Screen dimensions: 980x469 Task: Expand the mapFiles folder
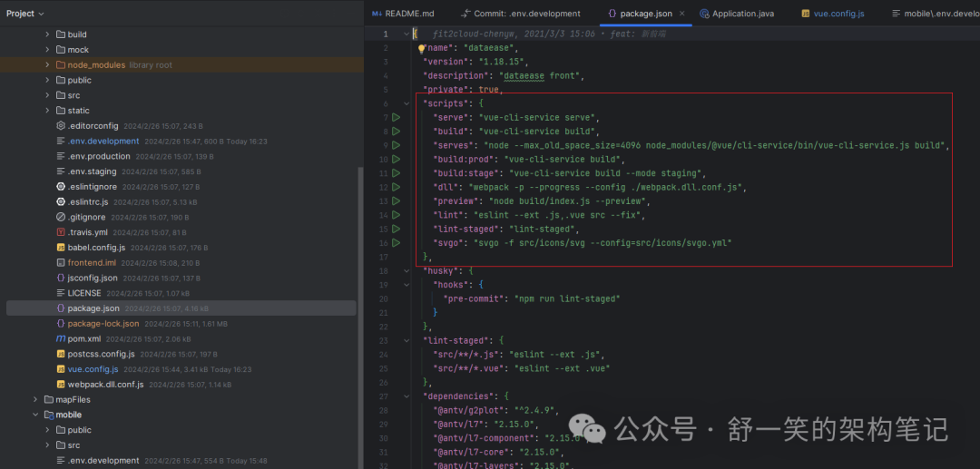(x=35, y=399)
